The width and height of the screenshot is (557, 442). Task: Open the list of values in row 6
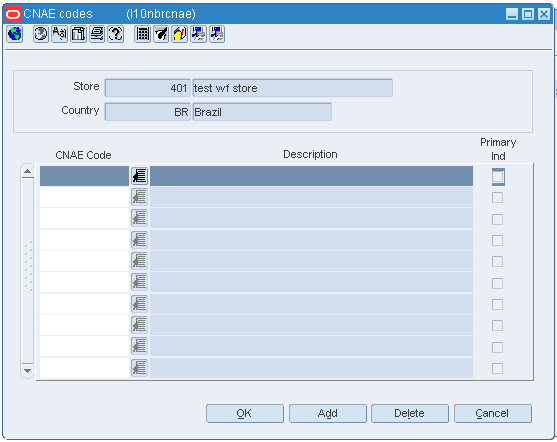140,282
